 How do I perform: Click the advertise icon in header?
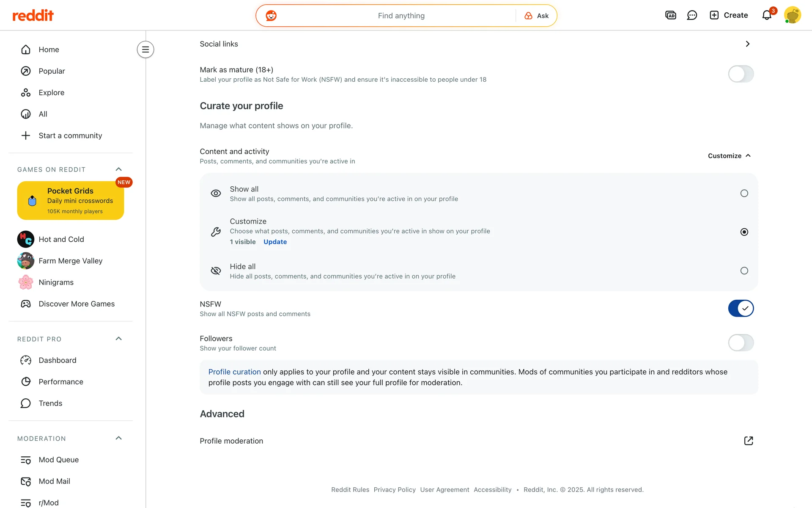click(670, 16)
